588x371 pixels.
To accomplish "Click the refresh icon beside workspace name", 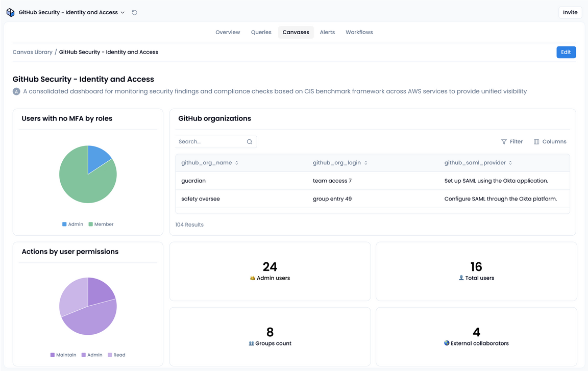I will click(135, 12).
